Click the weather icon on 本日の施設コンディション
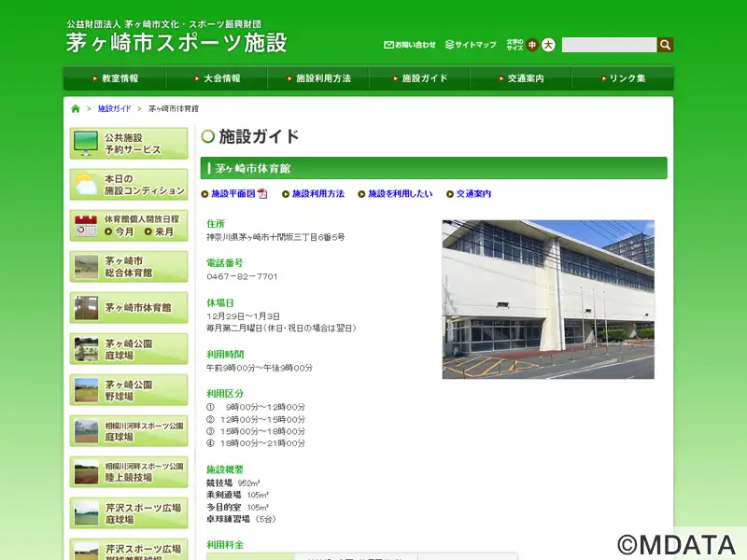 [x=86, y=185]
